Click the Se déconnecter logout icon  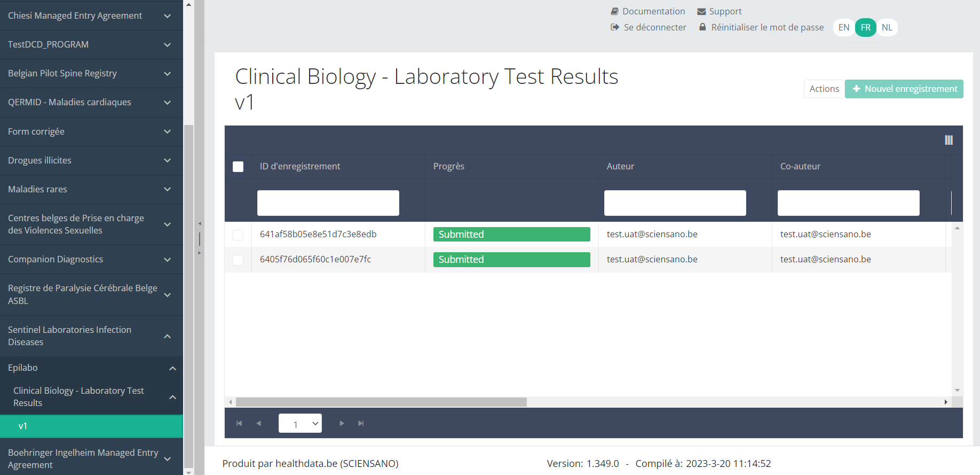point(615,27)
